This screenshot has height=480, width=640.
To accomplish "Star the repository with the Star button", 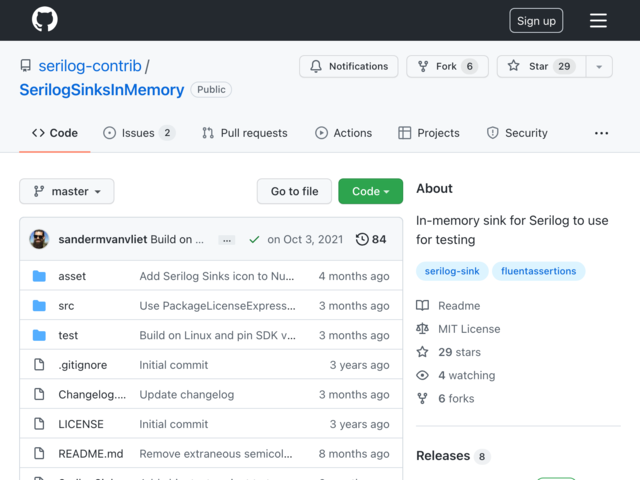I will tap(541, 66).
